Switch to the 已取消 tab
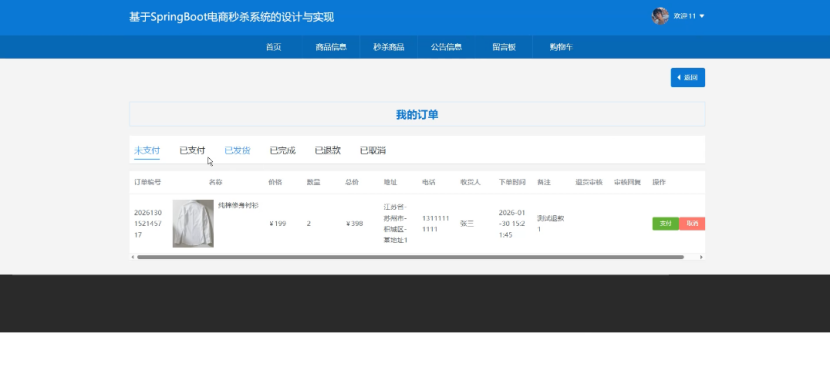This screenshot has height=391, width=830. click(x=373, y=150)
